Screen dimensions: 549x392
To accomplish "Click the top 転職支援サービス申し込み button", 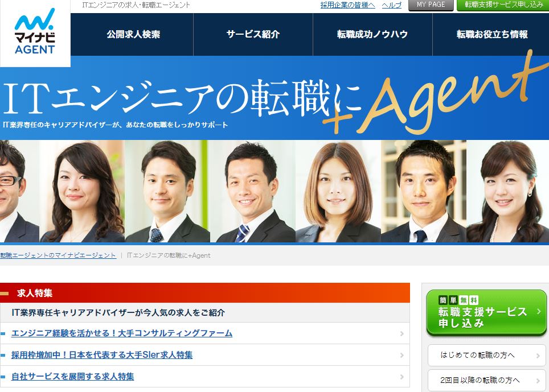I will click(x=503, y=5).
